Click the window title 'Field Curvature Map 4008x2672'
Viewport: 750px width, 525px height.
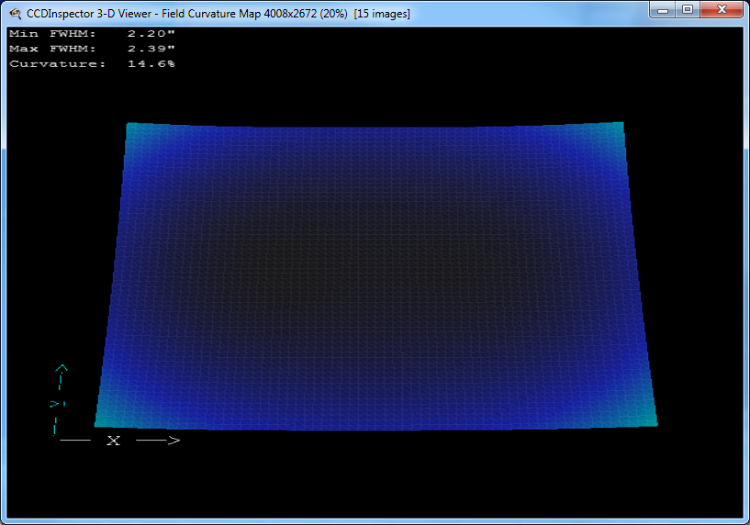tap(239, 14)
